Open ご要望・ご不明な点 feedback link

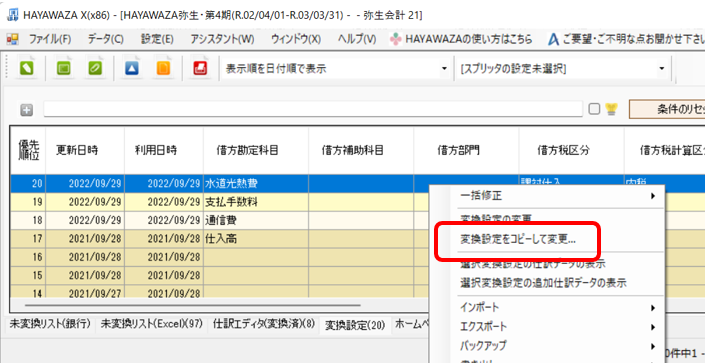634,40
